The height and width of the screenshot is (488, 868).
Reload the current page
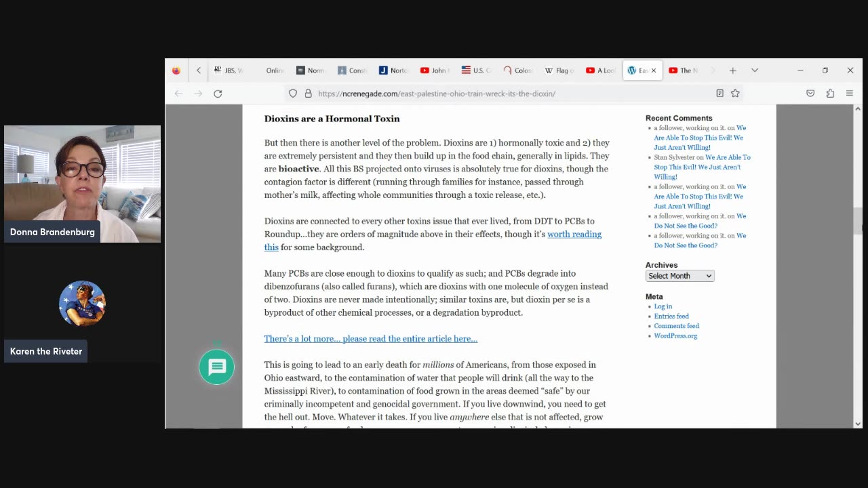(218, 94)
